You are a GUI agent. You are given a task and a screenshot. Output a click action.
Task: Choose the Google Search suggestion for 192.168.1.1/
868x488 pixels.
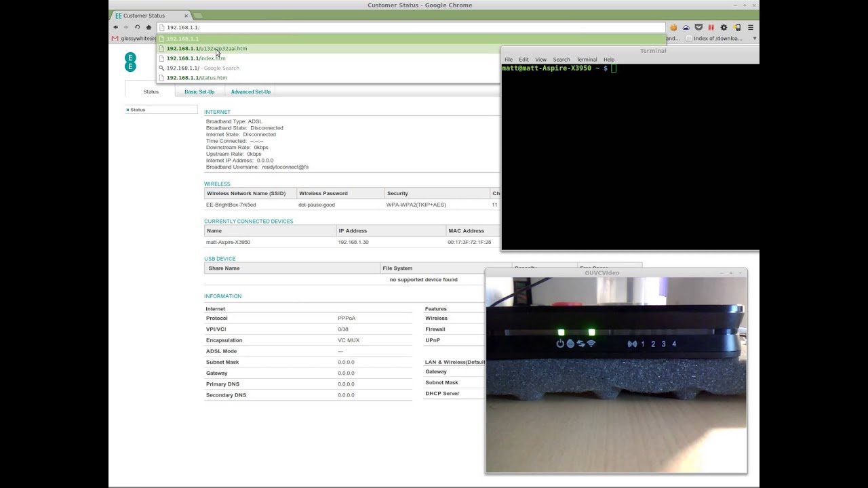click(x=328, y=68)
